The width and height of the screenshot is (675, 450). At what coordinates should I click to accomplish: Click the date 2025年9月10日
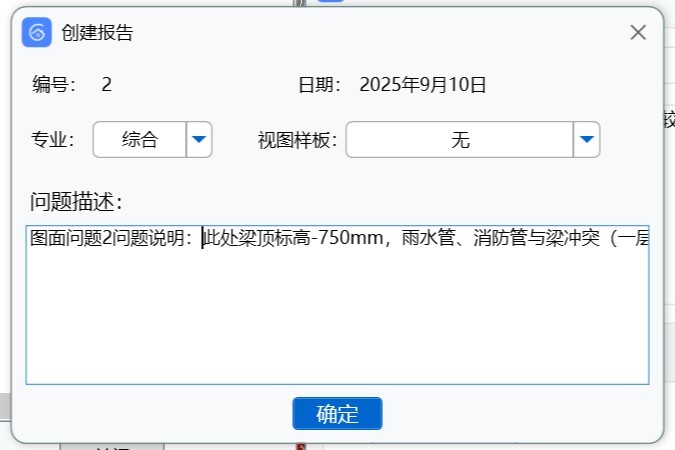point(423,85)
